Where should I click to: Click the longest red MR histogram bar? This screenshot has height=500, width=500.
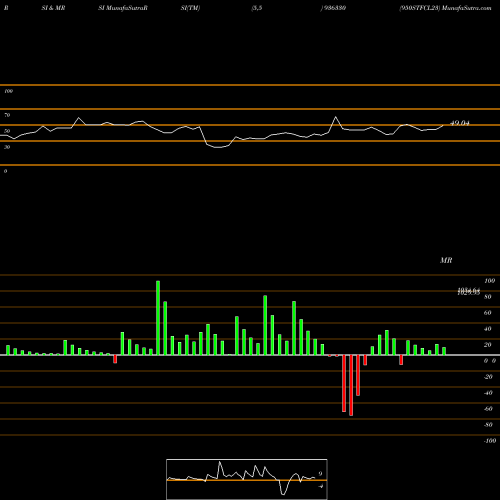tap(351, 385)
